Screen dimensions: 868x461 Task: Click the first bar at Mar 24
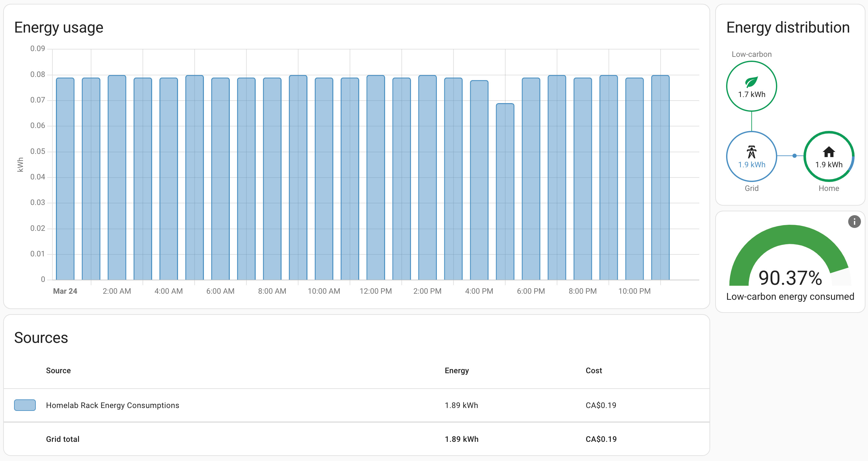tap(65, 179)
